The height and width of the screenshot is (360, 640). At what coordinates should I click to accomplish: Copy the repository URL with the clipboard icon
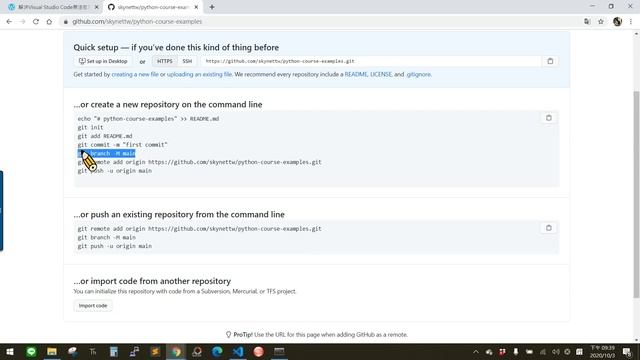pos(550,61)
